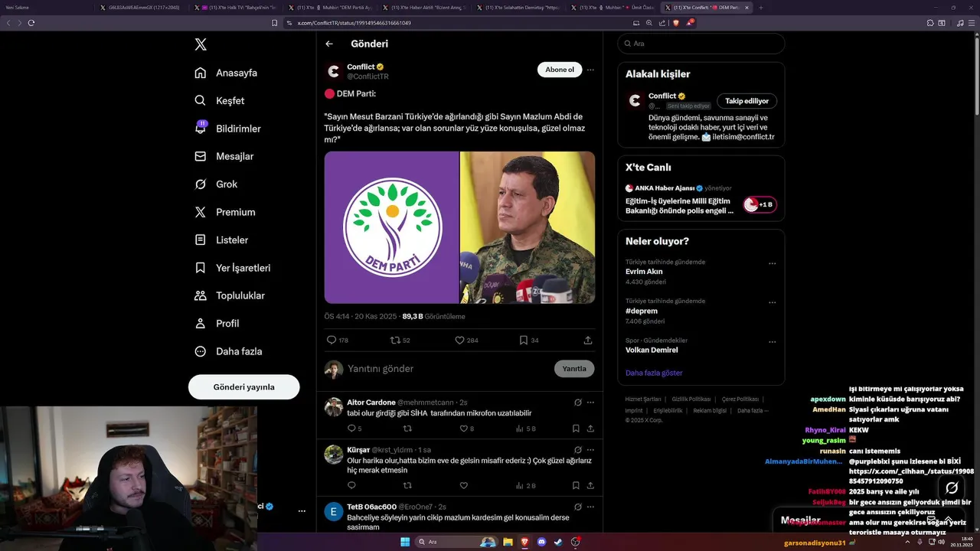Open Mesajlar in the left sidebar

[x=224, y=156]
